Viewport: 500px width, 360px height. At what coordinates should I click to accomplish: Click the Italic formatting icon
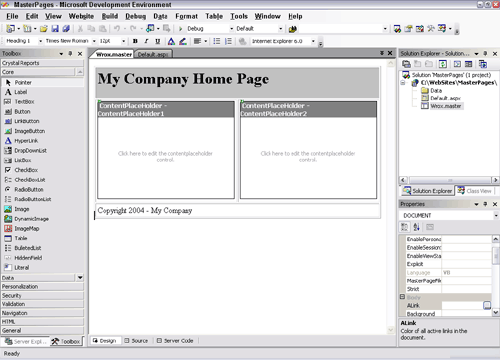[x=146, y=41]
